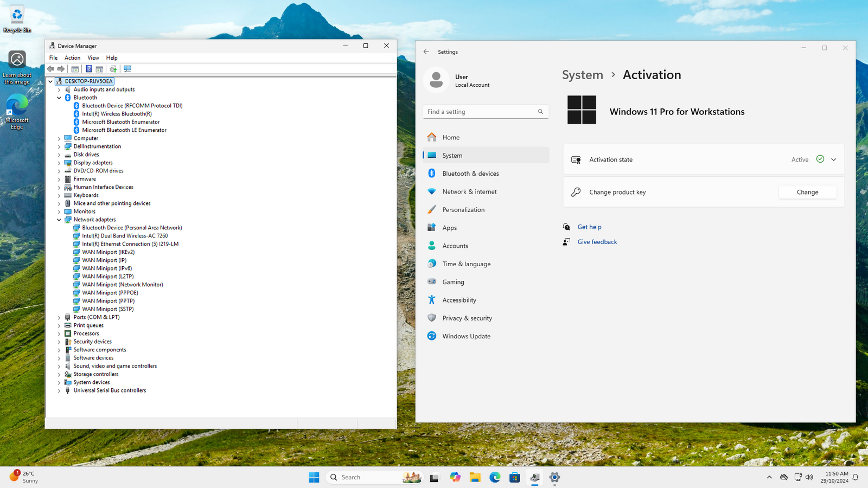
Task: Open the notifications bell in taskbar
Action: [856, 477]
